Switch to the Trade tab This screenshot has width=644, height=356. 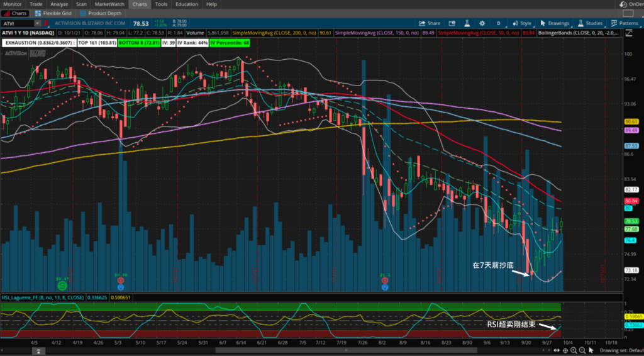(36, 4)
